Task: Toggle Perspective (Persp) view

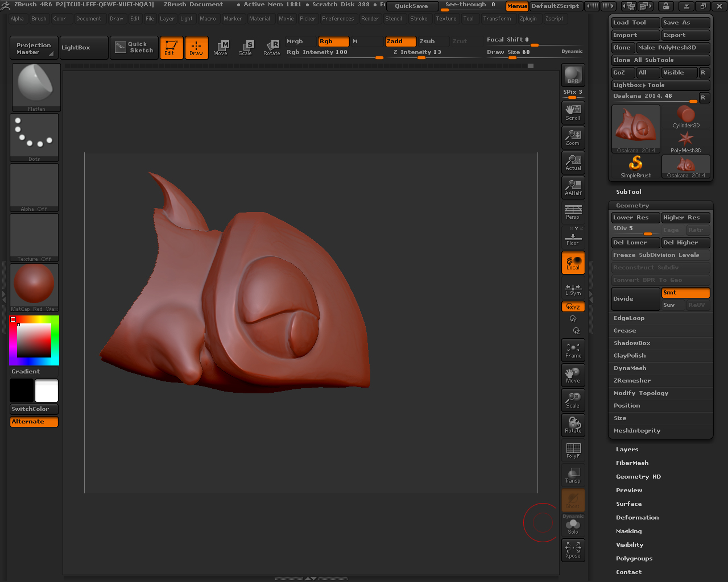Action: (x=573, y=212)
